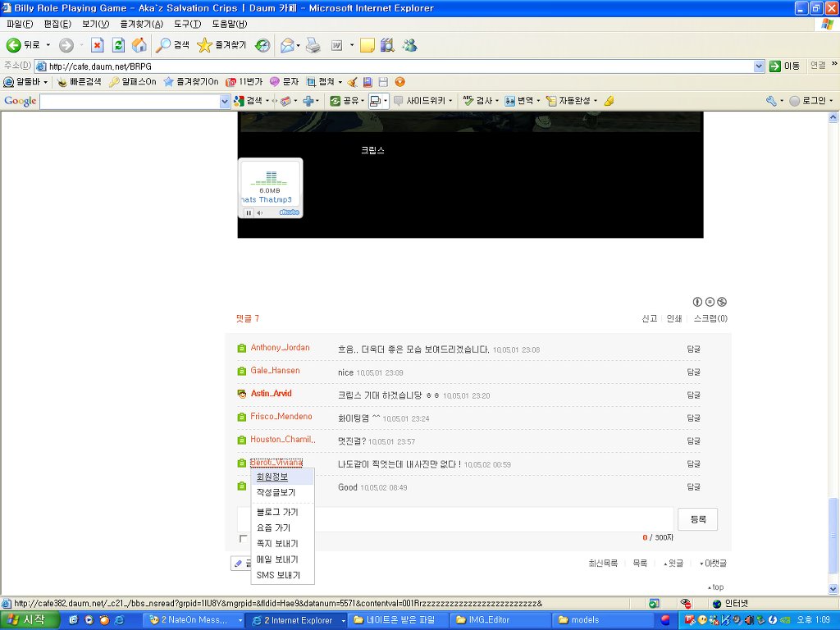Mute the mp3 player speaker icon
The width and height of the screenshot is (840, 630).
260,212
